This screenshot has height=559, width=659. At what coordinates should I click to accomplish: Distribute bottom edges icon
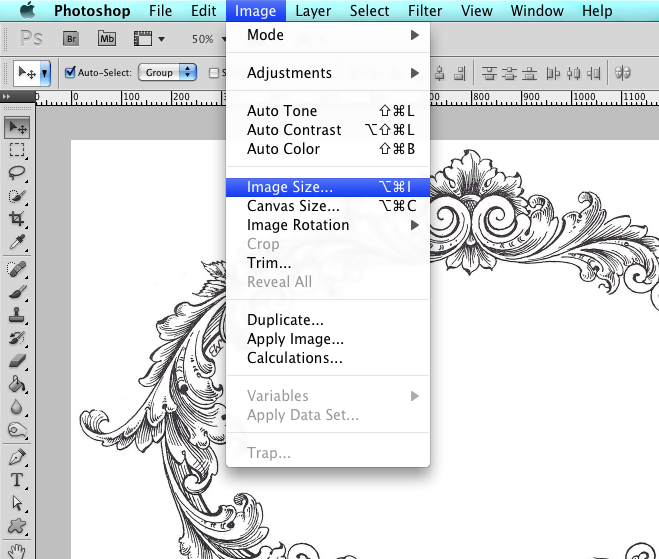pos(530,73)
